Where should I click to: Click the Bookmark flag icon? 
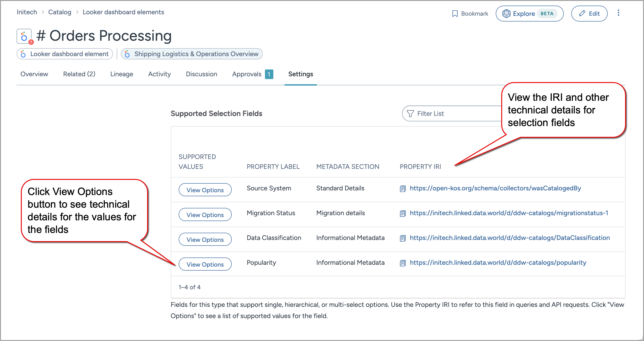(455, 14)
